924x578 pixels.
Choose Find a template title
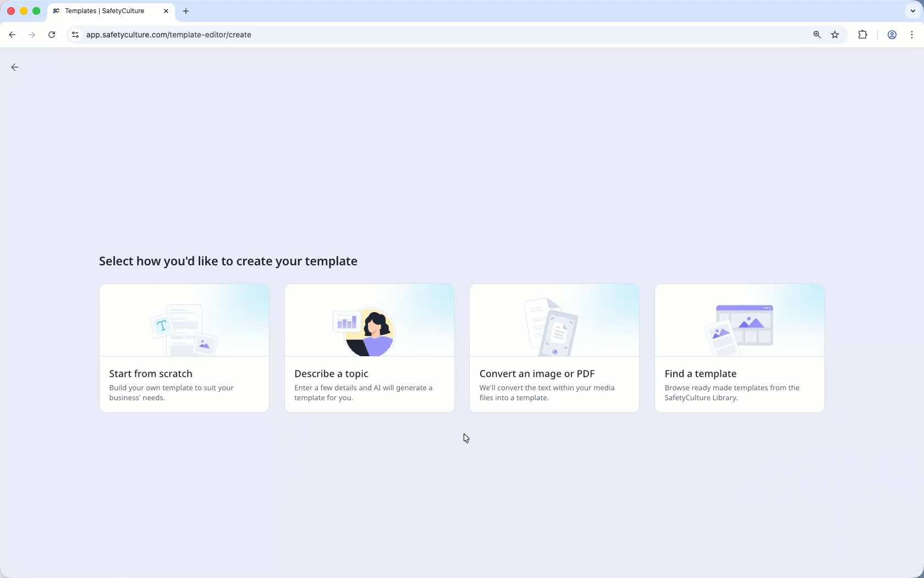click(700, 374)
